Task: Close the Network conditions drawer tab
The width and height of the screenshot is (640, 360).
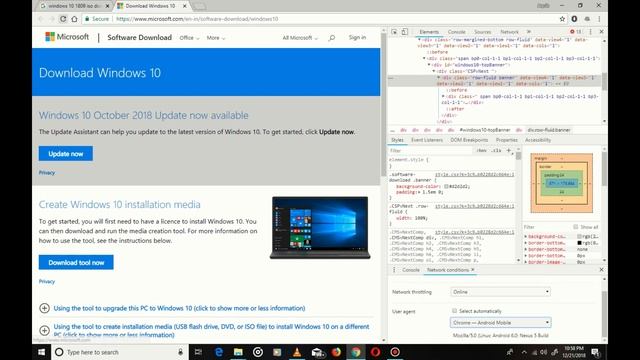Action: [473, 270]
